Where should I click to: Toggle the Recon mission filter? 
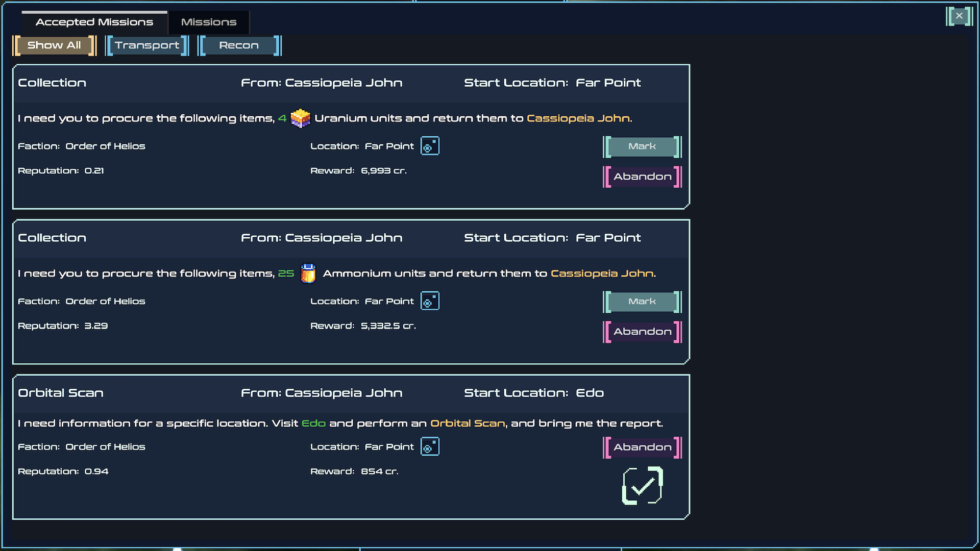point(239,45)
